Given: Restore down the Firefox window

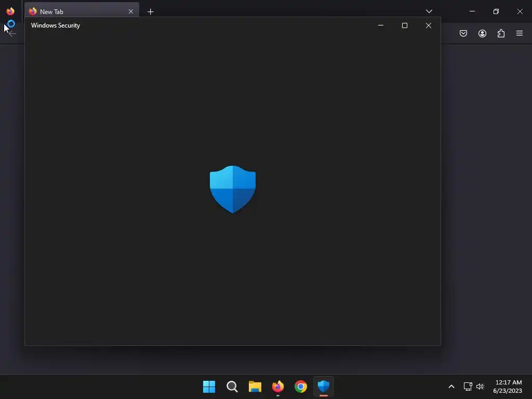Looking at the screenshot, I should click(496, 11).
